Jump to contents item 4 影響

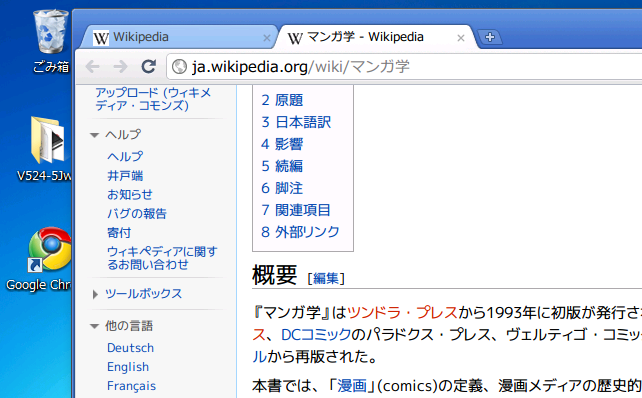[x=282, y=144]
